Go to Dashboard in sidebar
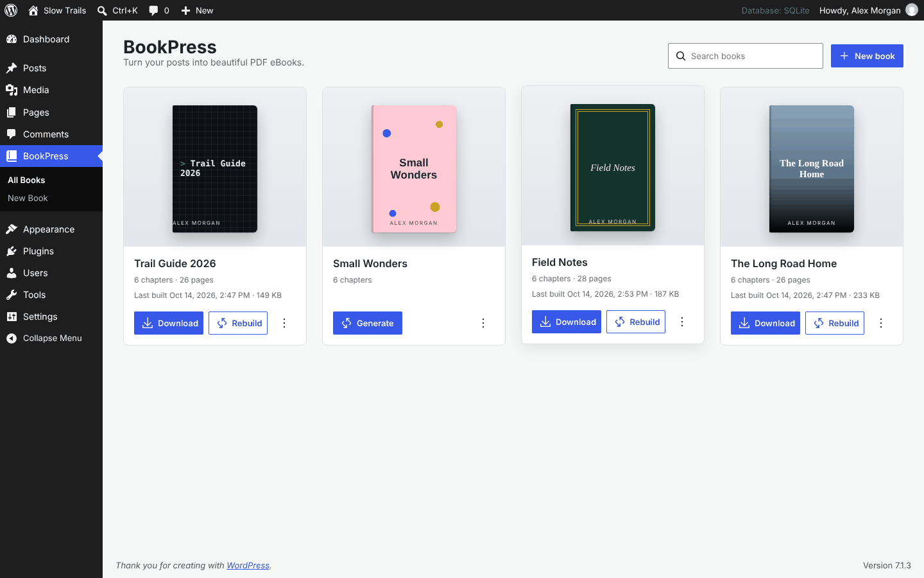Viewport: 924px width, 578px height. coord(51,39)
